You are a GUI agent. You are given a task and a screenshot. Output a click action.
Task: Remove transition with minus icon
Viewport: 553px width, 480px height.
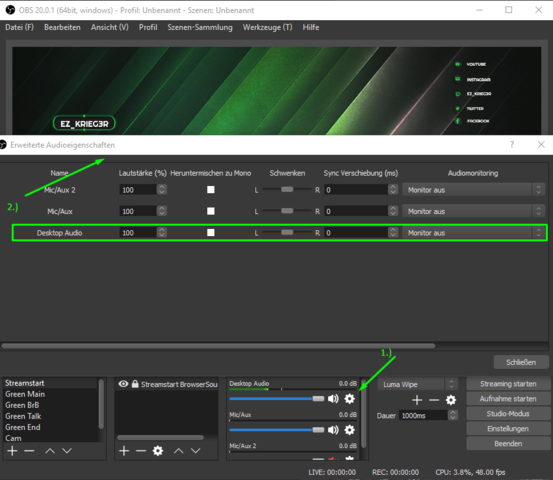point(434,400)
